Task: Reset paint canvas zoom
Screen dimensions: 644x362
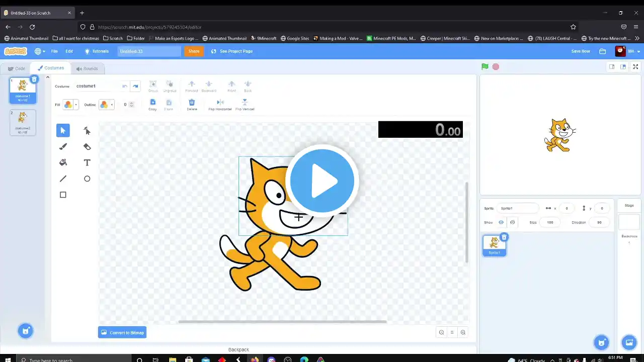Action: click(x=452, y=332)
